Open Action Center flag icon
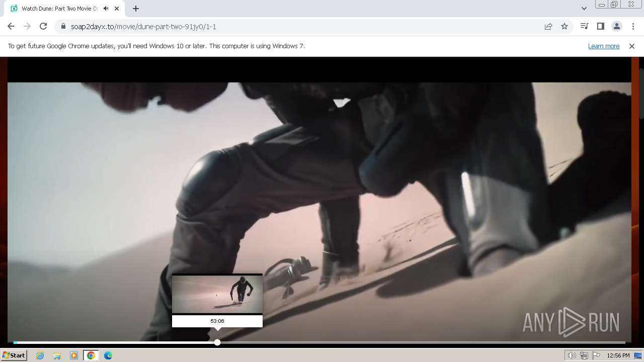Image resolution: width=644 pixels, height=362 pixels. tap(596, 355)
